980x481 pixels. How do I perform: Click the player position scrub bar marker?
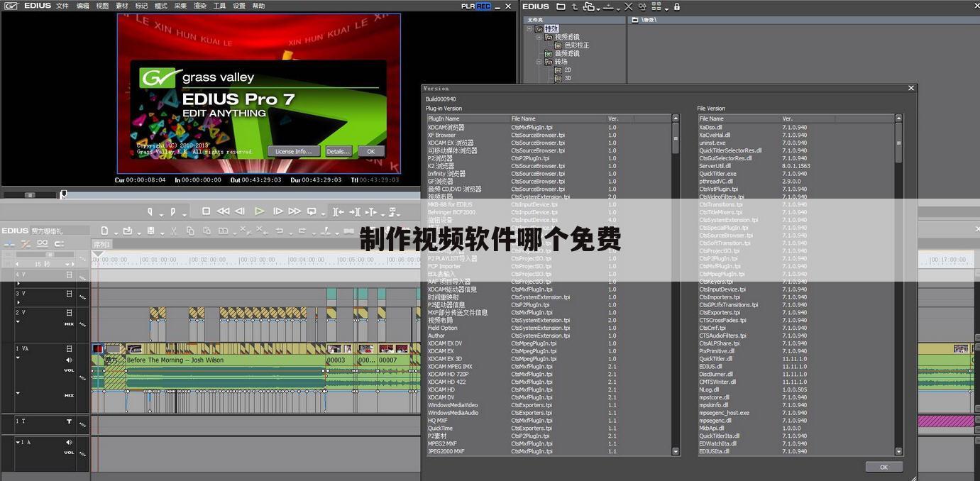tap(63, 194)
